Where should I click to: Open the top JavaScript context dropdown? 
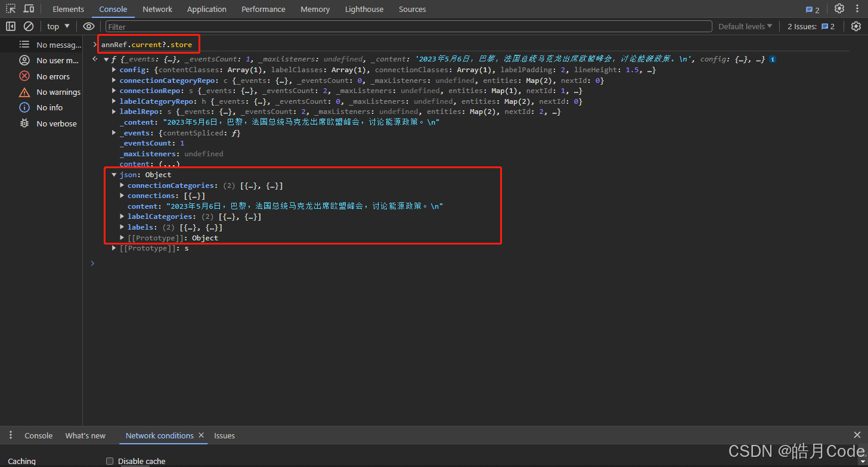[x=58, y=26]
